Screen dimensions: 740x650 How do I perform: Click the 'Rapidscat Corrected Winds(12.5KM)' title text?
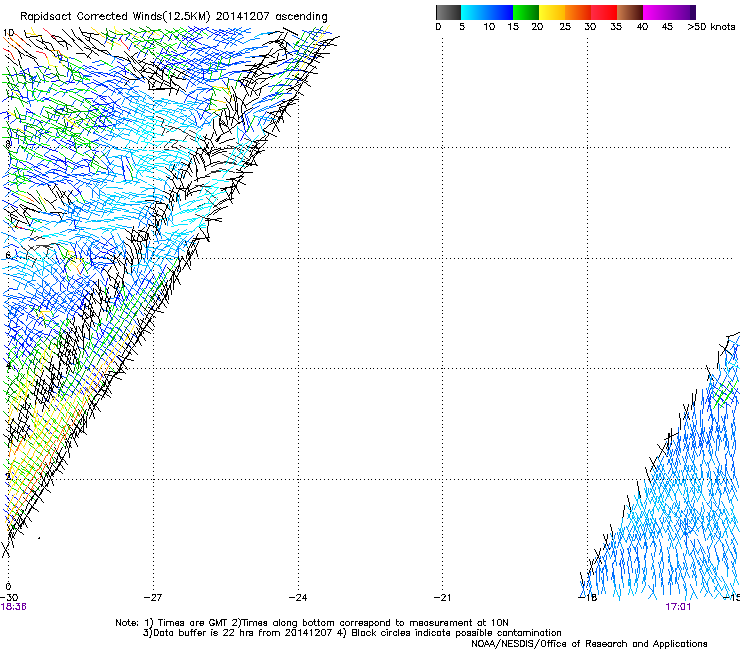point(115,17)
